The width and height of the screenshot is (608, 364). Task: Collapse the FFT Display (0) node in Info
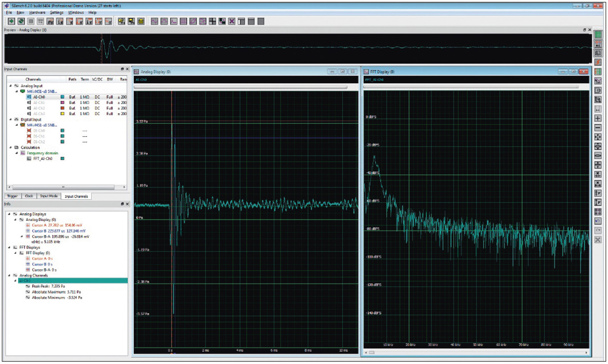(x=15, y=253)
